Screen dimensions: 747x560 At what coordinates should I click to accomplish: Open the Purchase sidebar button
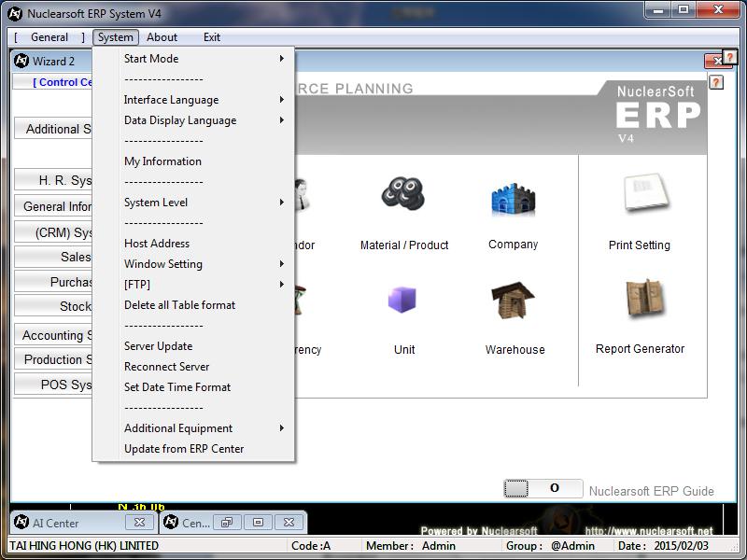[53, 282]
